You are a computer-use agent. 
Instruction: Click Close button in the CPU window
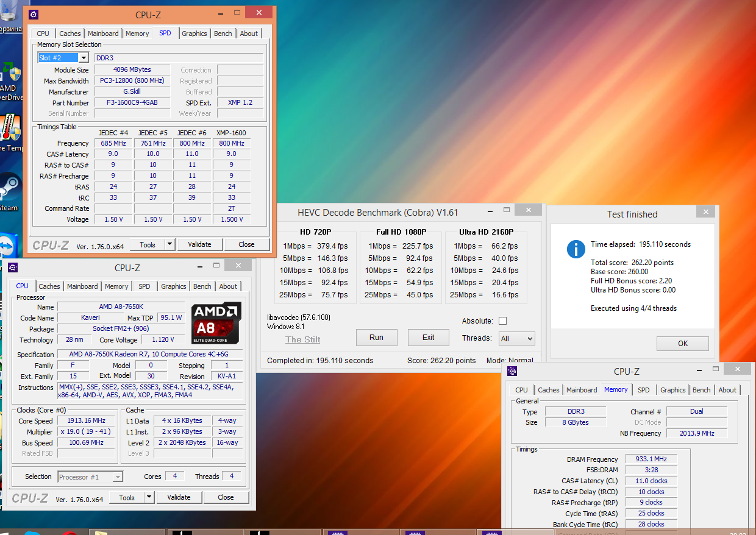226,497
